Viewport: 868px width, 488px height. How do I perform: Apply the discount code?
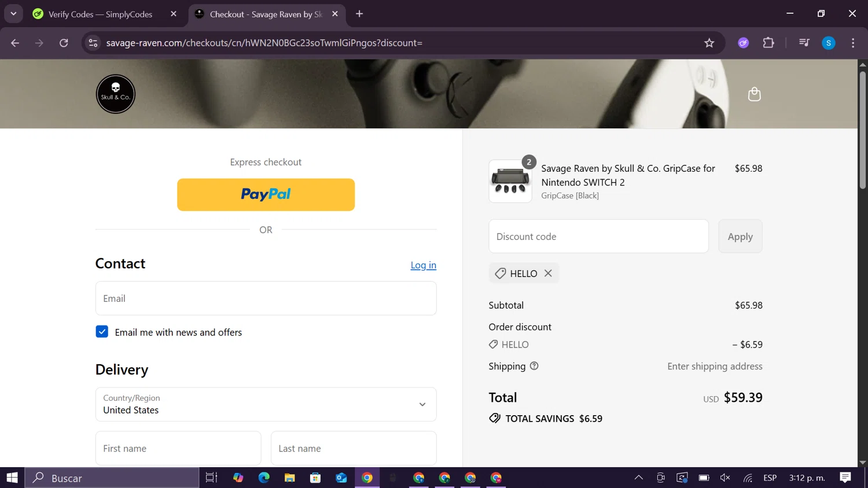pyautogui.click(x=740, y=236)
